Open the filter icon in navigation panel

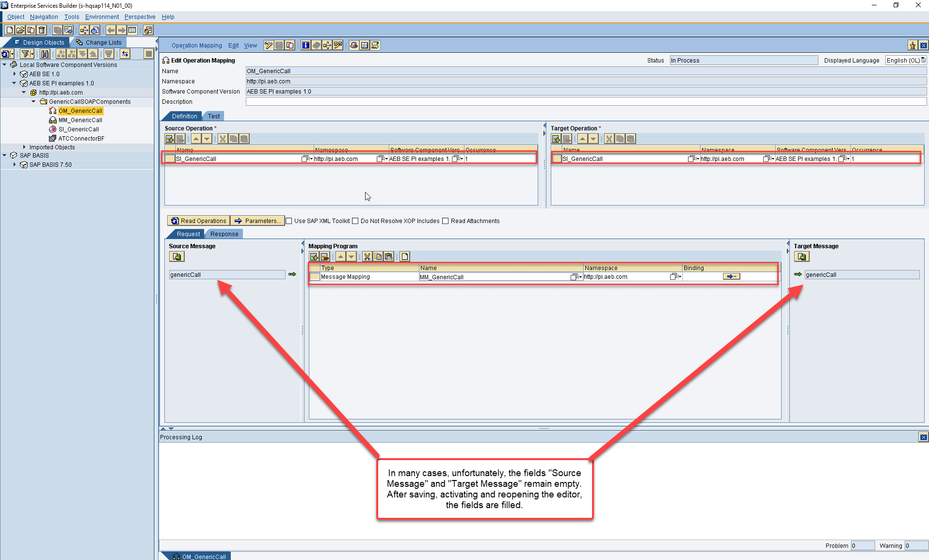(26, 53)
